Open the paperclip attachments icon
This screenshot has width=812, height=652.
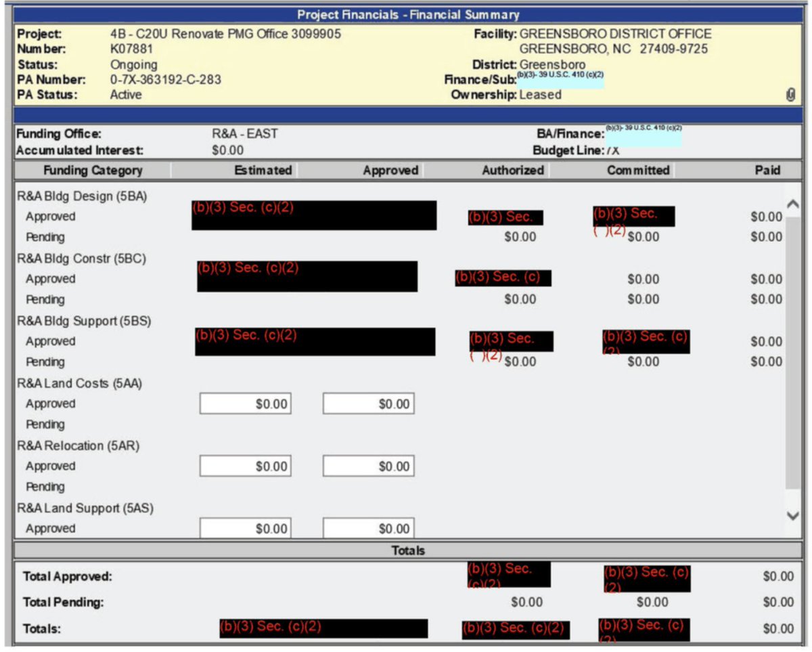tap(790, 96)
